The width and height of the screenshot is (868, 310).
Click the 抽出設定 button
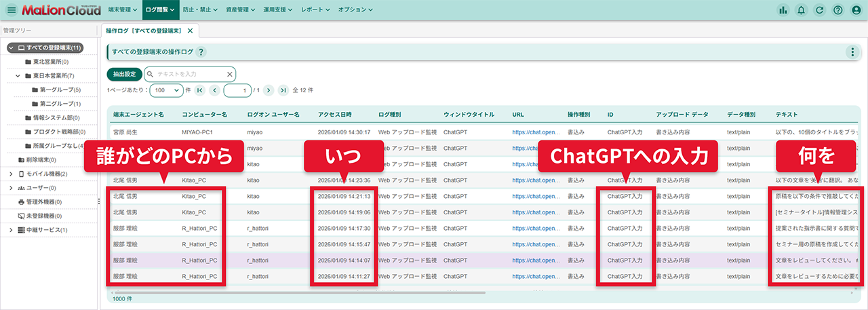coord(124,74)
